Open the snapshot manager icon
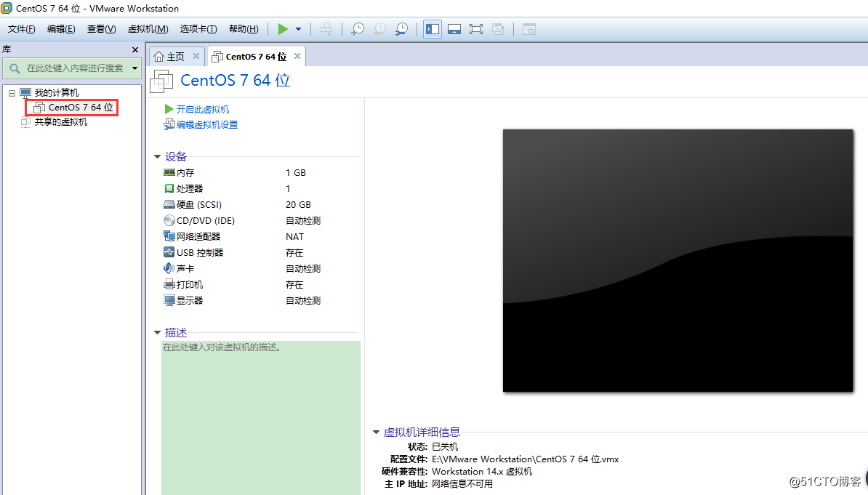868x495 pixels. pos(401,29)
